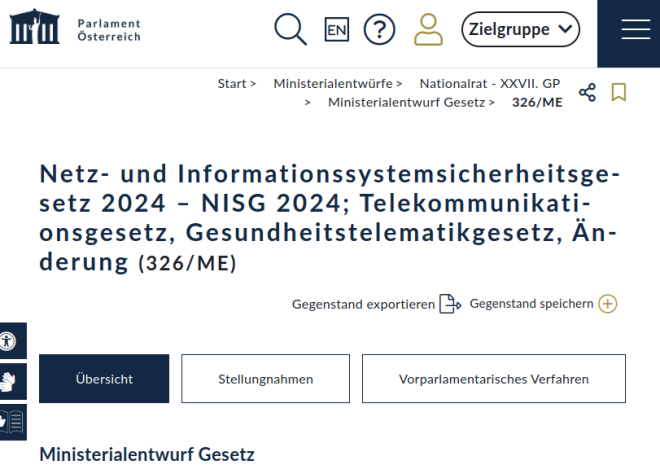Click Parlament Österreich logo
The height and width of the screenshot is (465, 660).
[75, 28]
